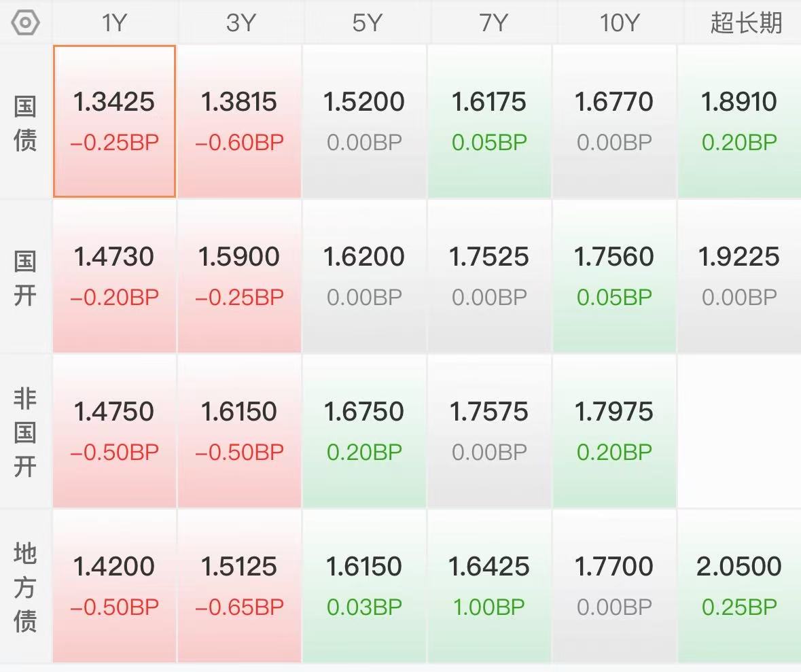This screenshot has width=801, height=672.
Task: Open the 地方债 7Y cell showing 1.6425
Action: pos(489,586)
